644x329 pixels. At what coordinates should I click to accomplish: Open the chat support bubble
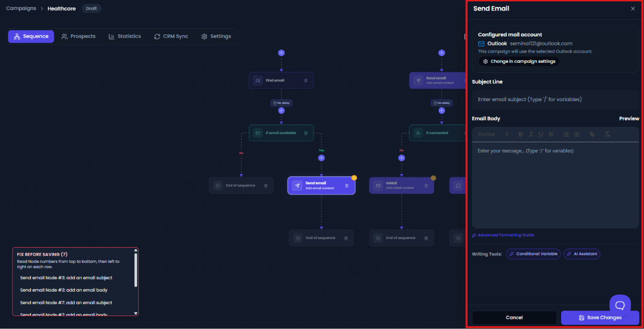click(620, 305)
